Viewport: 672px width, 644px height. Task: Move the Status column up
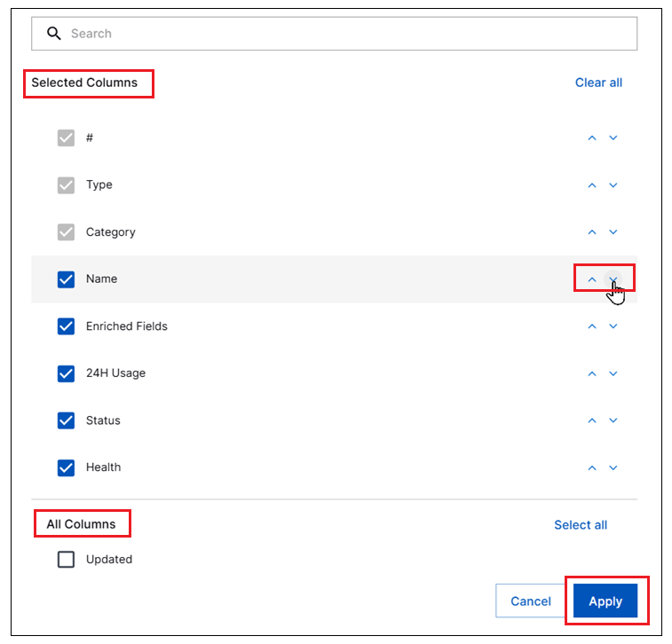pyautogui.click(x=592, y=420)
